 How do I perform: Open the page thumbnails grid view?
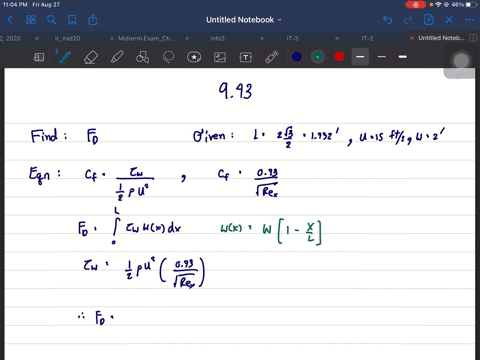tap(31, 20)
